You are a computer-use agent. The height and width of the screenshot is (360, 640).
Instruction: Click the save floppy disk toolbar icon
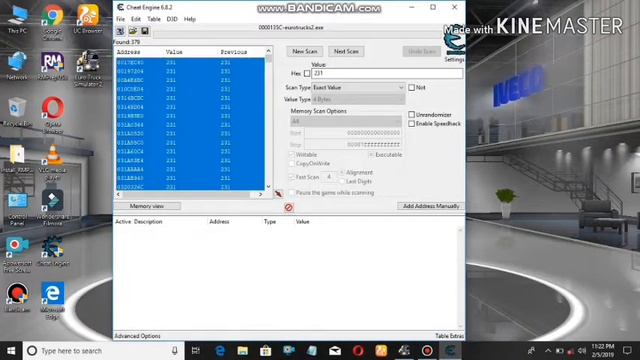145,31
